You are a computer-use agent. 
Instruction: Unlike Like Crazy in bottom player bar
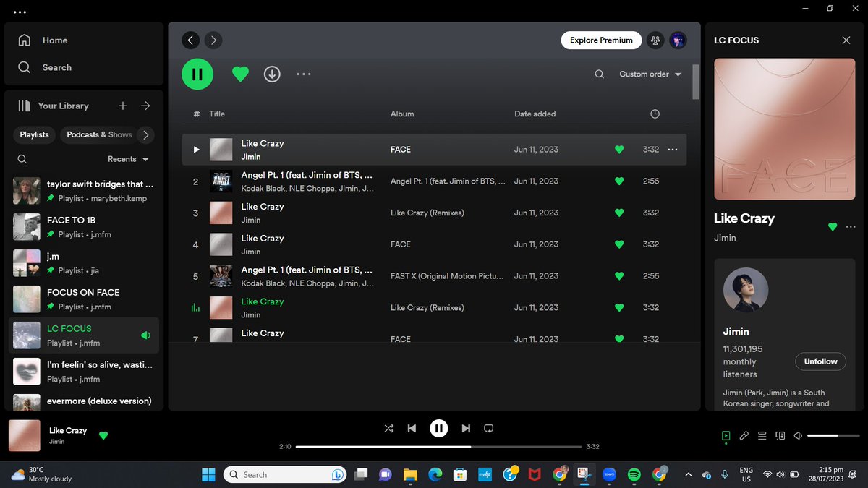click(x=103, y=435)
